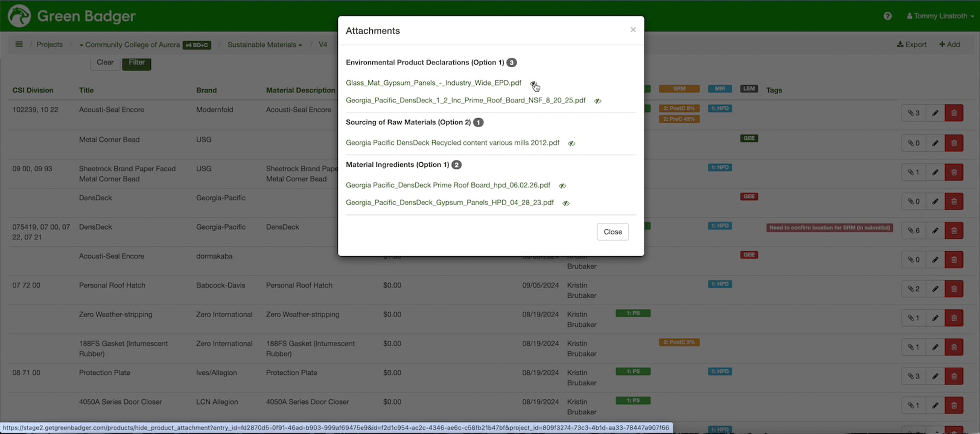Delete Acousti-Seal Encore dormakaba row
Viewport: 980px width, 434px height.
point(954,259)
